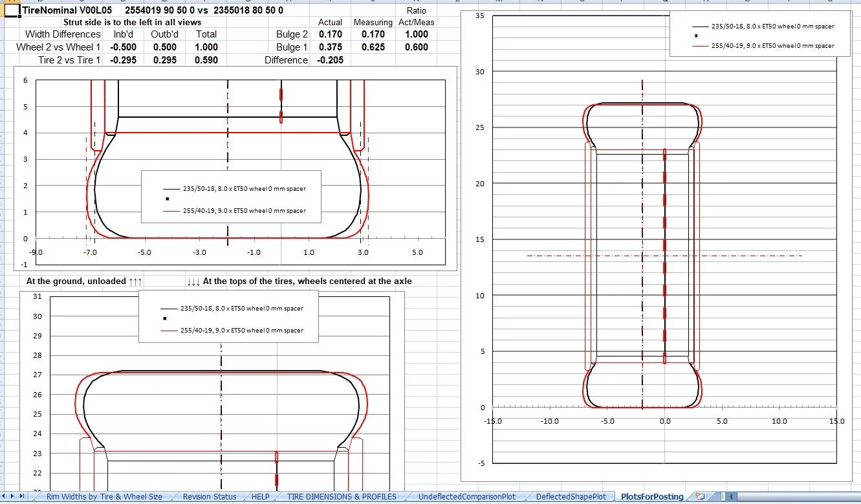This screenshot has height=504, width=861.
Task: Click the Bulge 2 ratio 1.000 value
Action: coord(417,34)
